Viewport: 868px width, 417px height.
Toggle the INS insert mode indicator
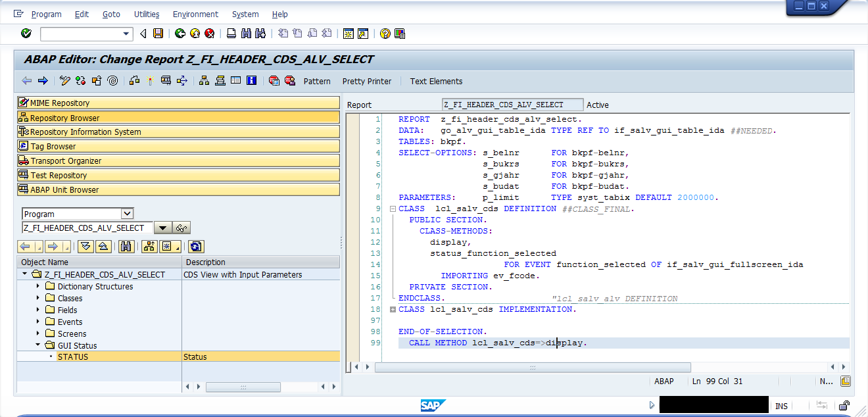point(781,405)
